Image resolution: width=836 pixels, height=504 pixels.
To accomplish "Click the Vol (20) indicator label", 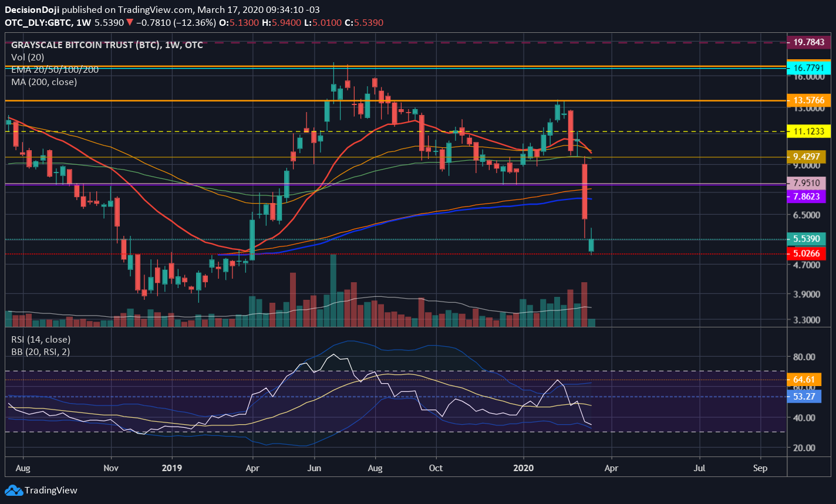I will coord(26,57).
